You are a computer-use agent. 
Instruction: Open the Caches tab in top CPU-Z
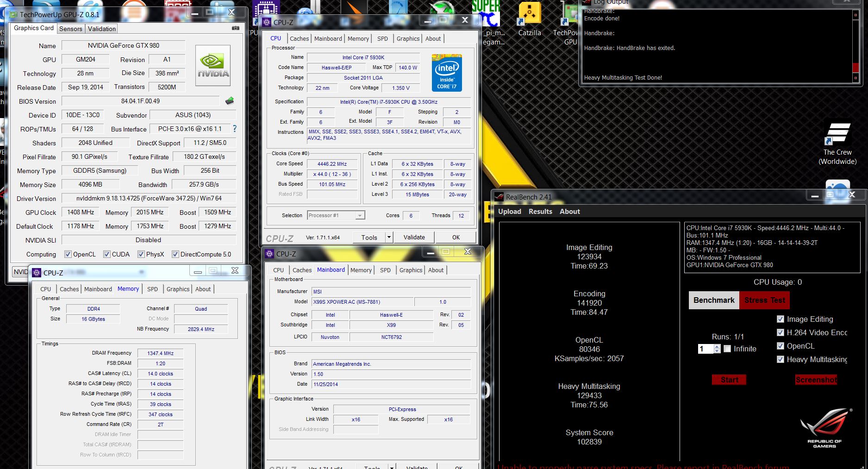(x=300, y=39)
